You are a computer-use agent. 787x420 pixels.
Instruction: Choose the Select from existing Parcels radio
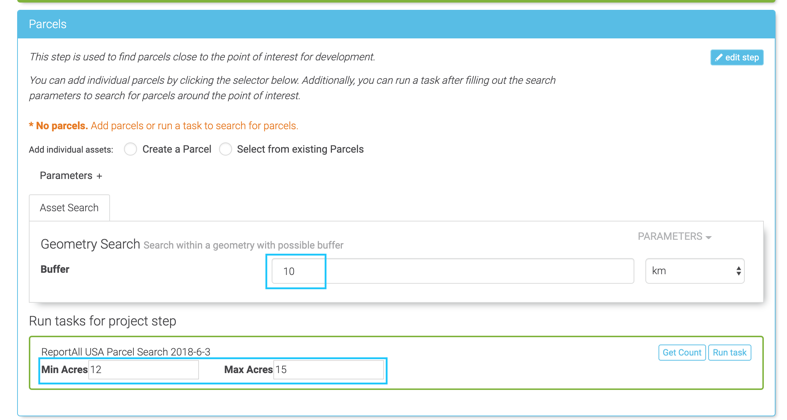coord(226,149)
